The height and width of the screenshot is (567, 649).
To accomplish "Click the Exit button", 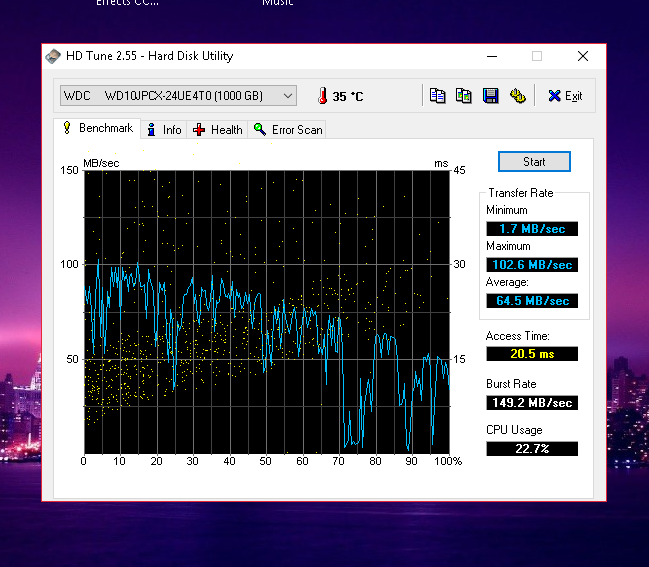I will pyautogui.click(x=565, y=96).
